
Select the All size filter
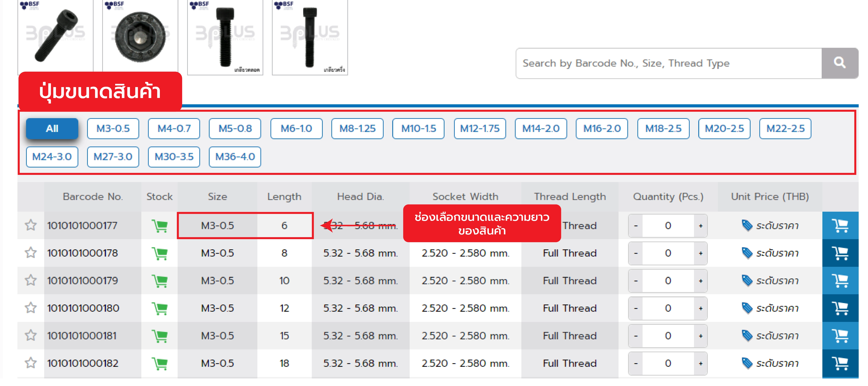coord(52,128)
